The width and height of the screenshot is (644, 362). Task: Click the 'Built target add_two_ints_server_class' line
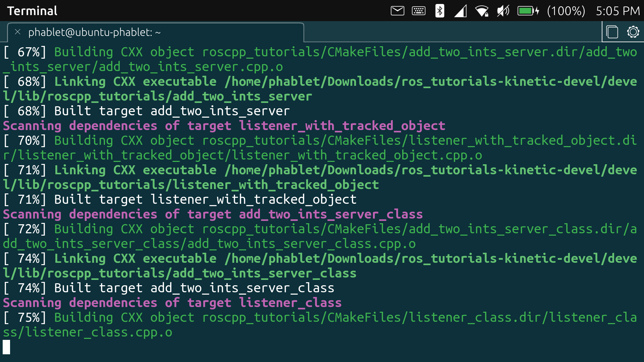pyautogui.click(x=169, y=288)
